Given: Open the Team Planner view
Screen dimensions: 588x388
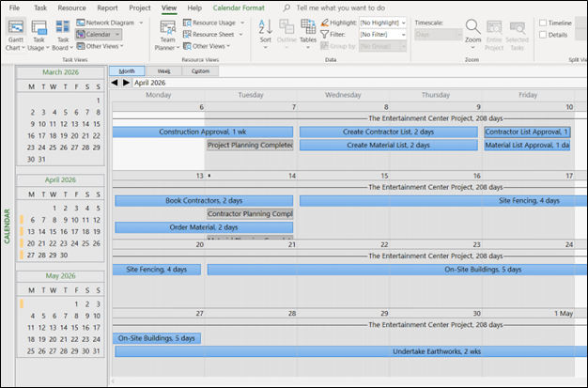Looking at the screenshot, I should click(167, 34).
